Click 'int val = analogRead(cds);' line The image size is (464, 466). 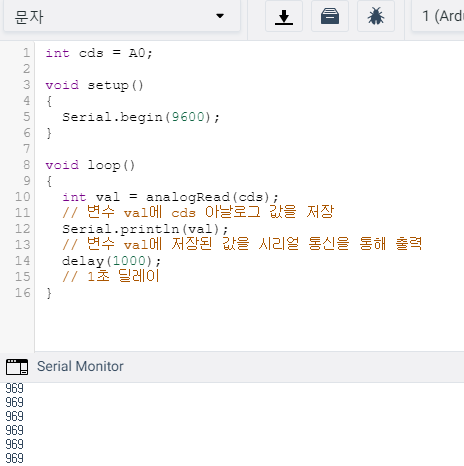170,197
